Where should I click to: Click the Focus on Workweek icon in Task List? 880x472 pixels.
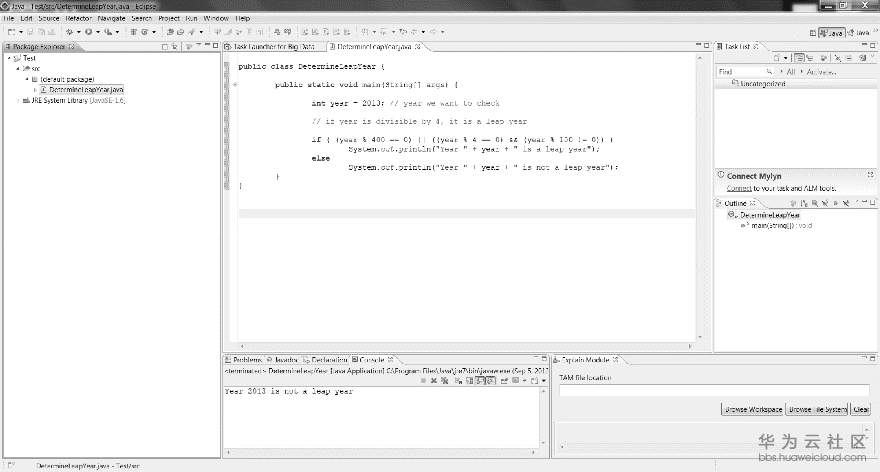tap(824, 58)
